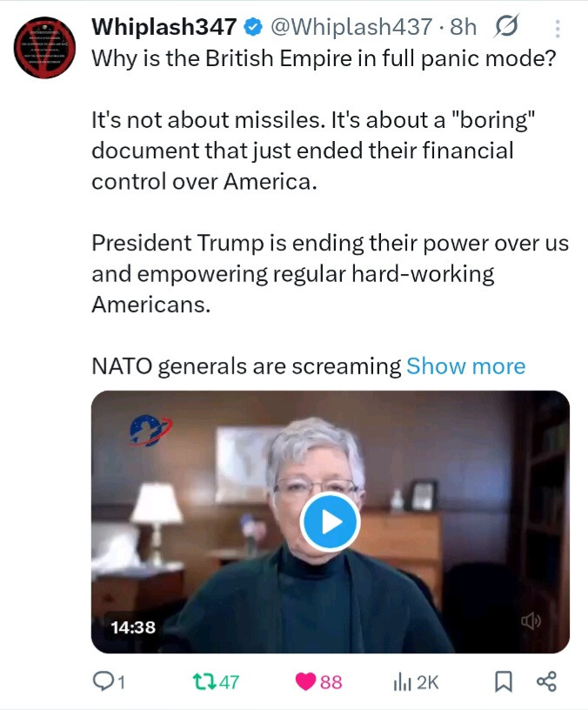The width and height of the screenshot is (588, 710).
Task: Bookmark this tweet
Action: (504, 682)
